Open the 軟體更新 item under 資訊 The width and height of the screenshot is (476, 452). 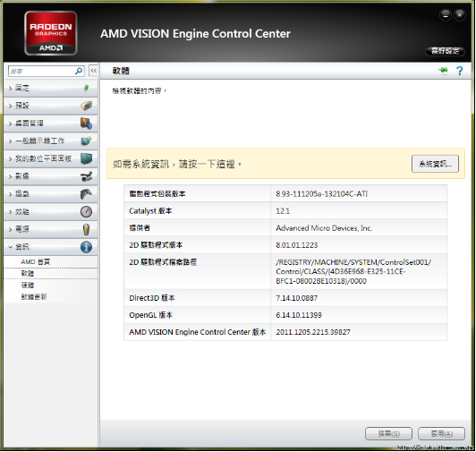tap(34, 297)
